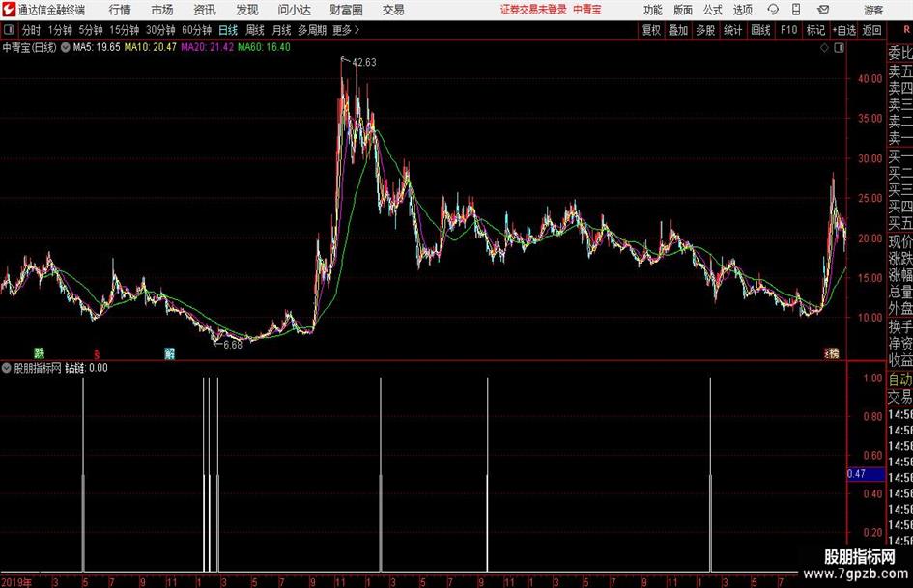Viewport: 913px width, 588px height.
Task: Open the 功能 menu
Action: [653, 10]
